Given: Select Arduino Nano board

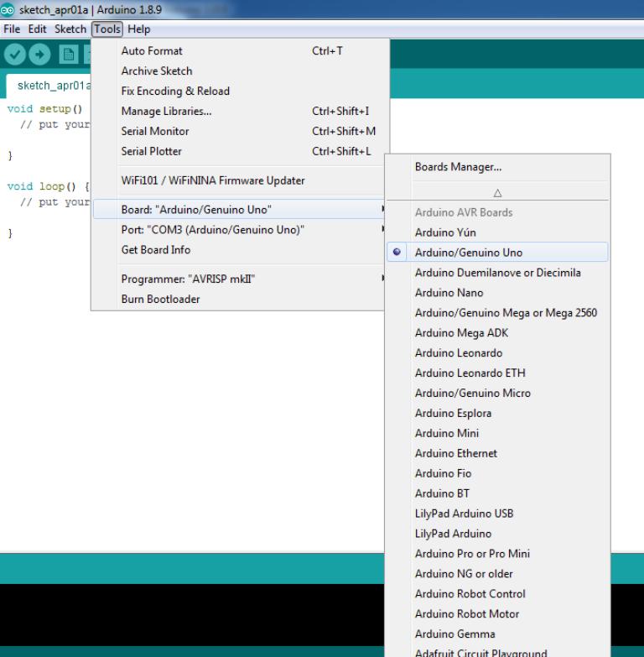Looking at the screenshot, I should coord(497,293).
